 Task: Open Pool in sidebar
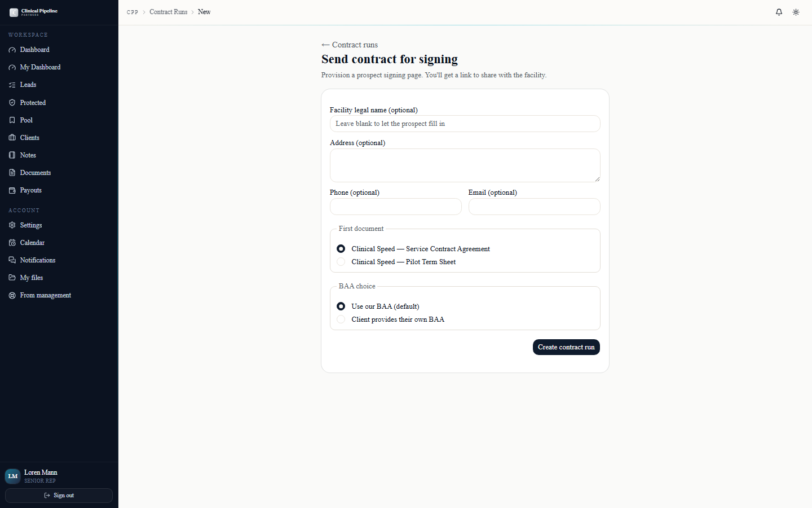pyautogui.click(x=59, y=120)
